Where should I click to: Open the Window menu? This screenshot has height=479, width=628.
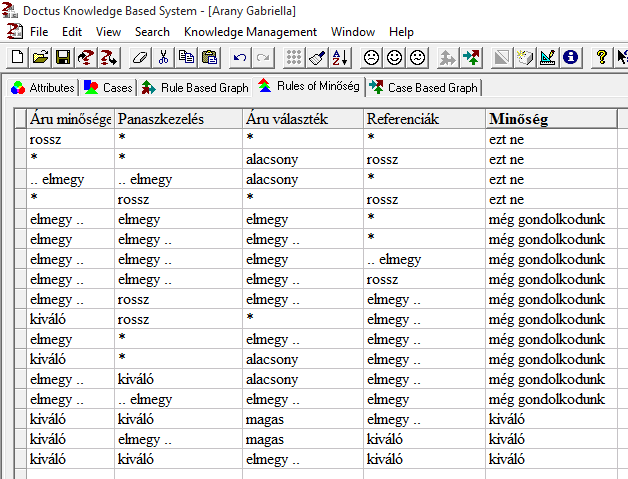click(353, 32)
